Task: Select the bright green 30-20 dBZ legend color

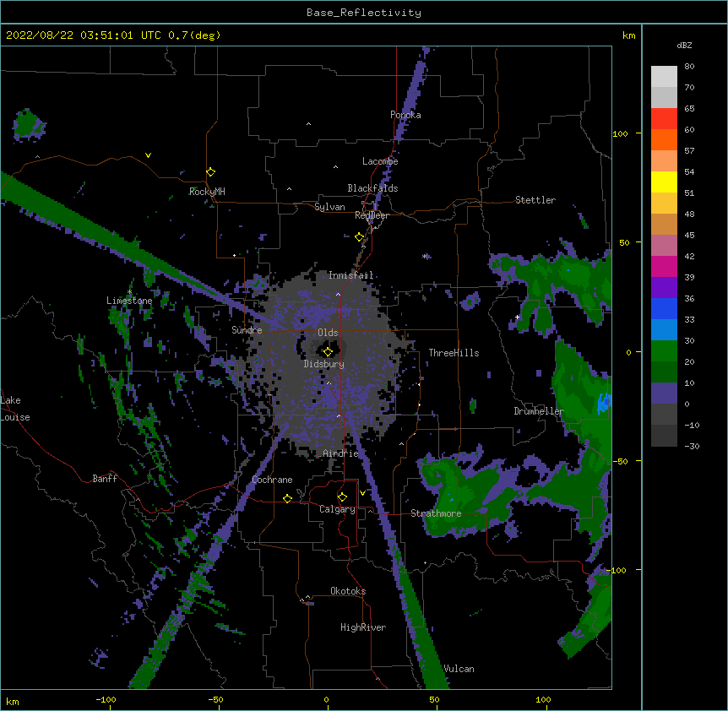Action: coord(664,351)
